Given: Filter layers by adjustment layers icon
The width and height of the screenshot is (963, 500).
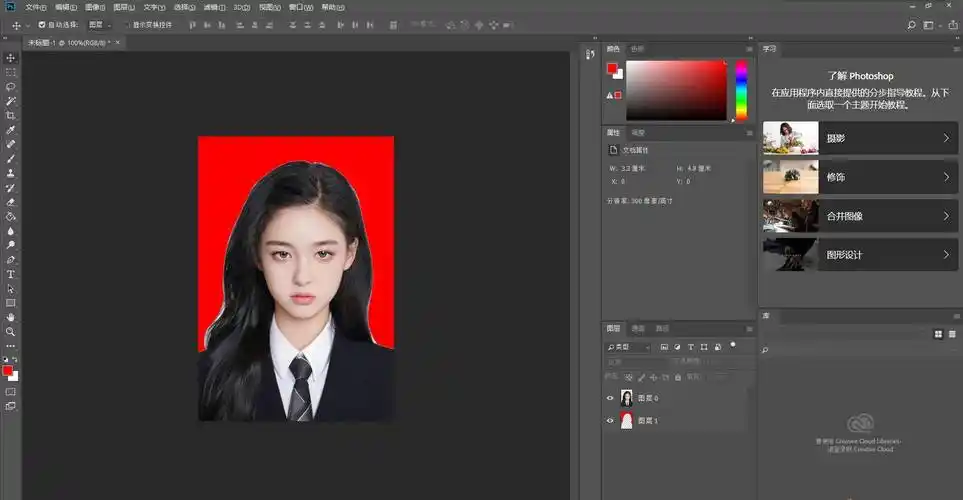Looking at the screenshot, I should tap(677, 347).
